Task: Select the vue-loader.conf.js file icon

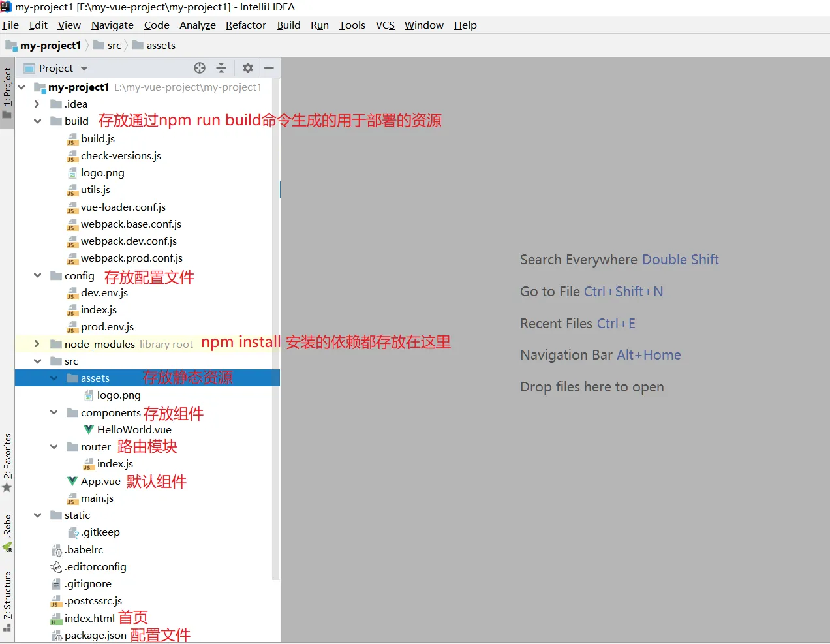Action: [x=72, y=207]
